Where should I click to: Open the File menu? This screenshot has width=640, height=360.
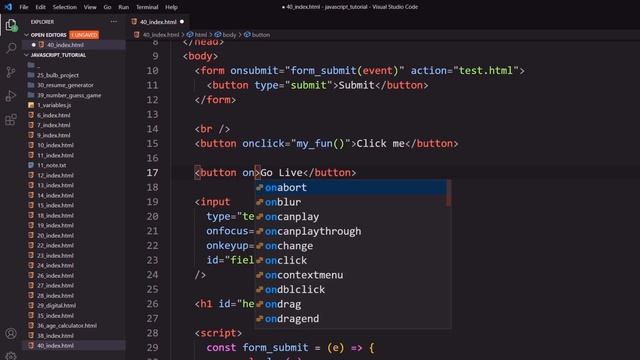[x=24, y=7]
